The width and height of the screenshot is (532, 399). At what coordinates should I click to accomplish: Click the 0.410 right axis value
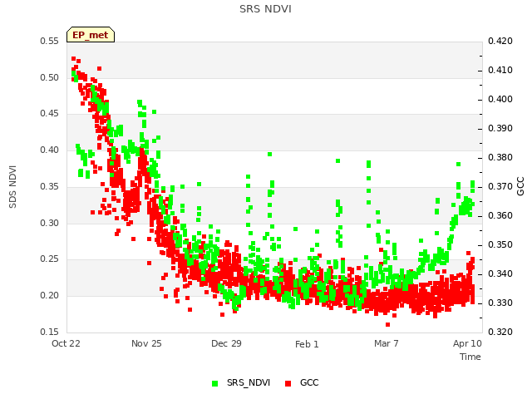(500, 70)
